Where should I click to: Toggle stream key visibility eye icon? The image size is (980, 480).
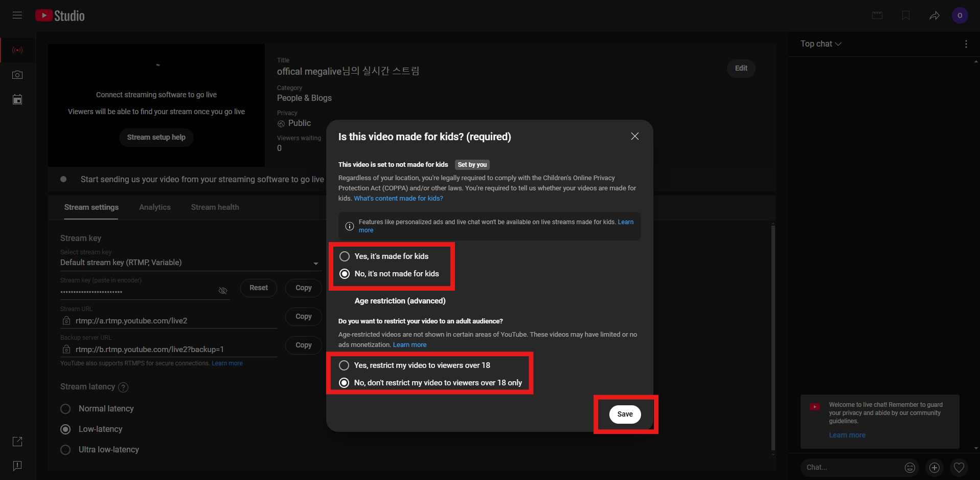coord(223,291)
